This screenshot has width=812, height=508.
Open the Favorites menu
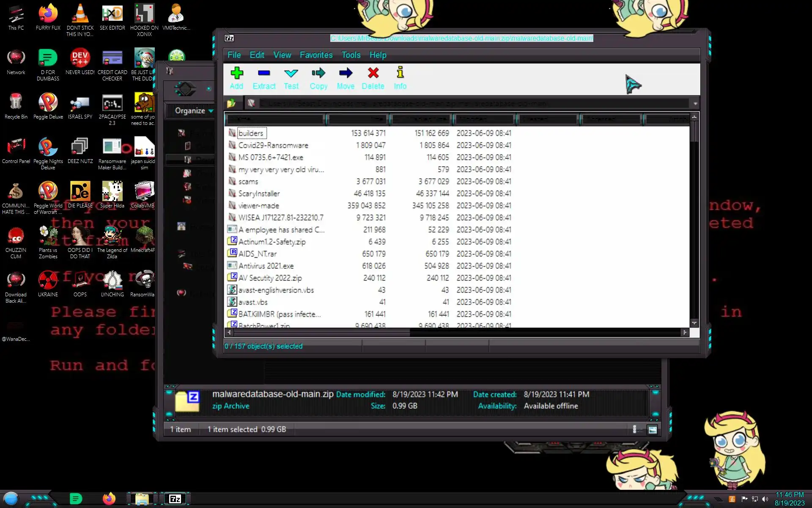(x=316, y=55)
